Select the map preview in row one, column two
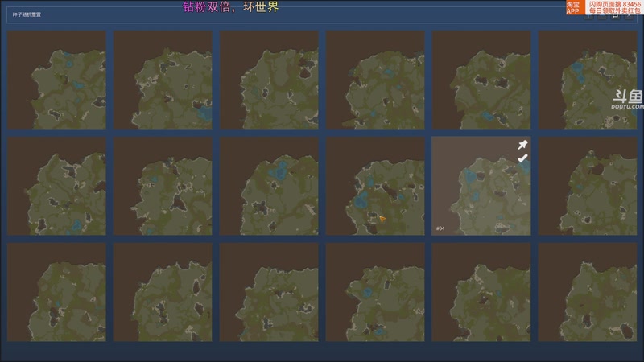The width and height of the screenshot is (644, 362). pos(163,80)
